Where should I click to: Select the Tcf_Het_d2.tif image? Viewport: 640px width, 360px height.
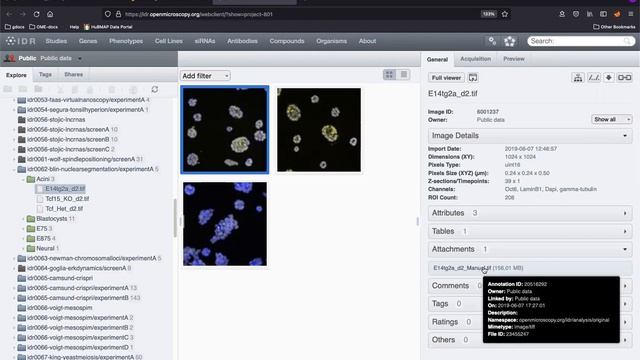[64, 209]
